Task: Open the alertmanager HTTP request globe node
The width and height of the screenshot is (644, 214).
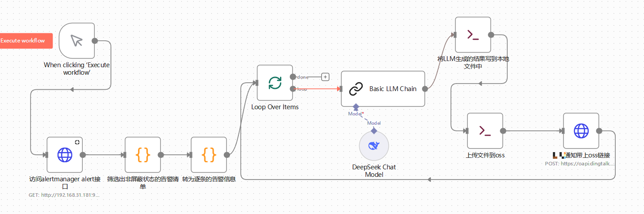Action: (65, 155)
